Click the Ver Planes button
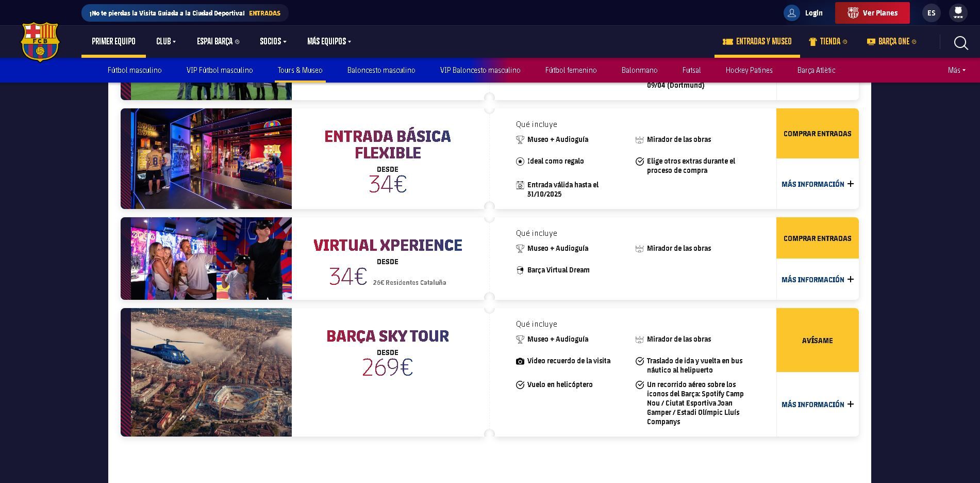The height and width of the screenshot is (483, 980). [x=872, y=13]
